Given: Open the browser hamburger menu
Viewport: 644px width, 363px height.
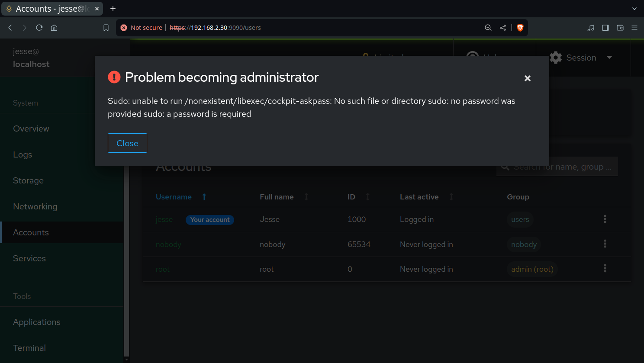Looking at the screenshot, I should click(634, 28).
